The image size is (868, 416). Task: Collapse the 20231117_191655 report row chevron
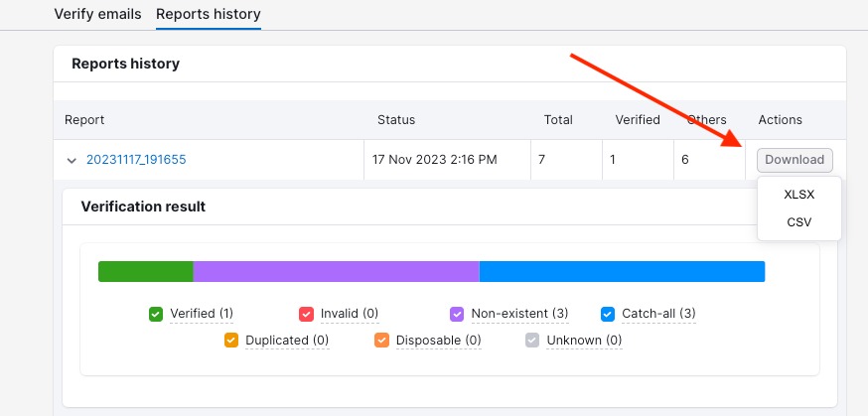pos(72,160)
